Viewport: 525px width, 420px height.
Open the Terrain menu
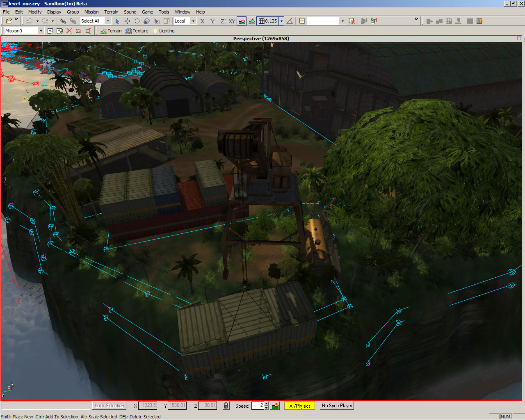[111, 12]
